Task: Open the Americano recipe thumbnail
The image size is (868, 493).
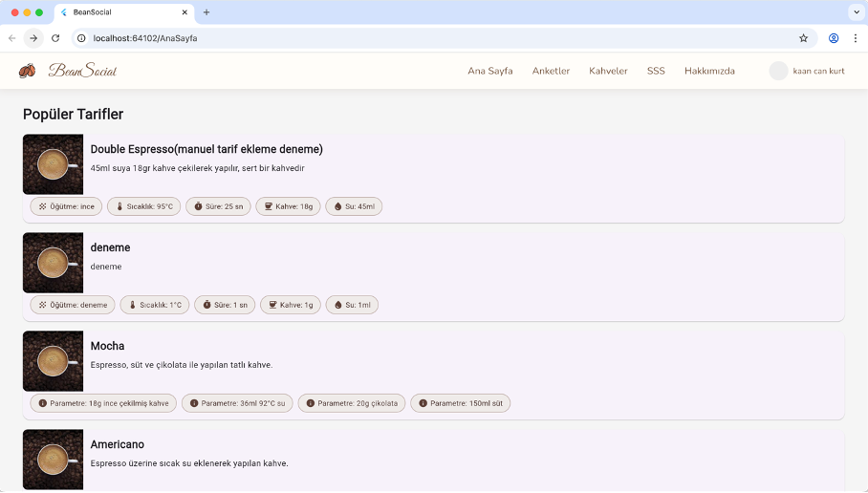Action: click(x=54, y=460)
